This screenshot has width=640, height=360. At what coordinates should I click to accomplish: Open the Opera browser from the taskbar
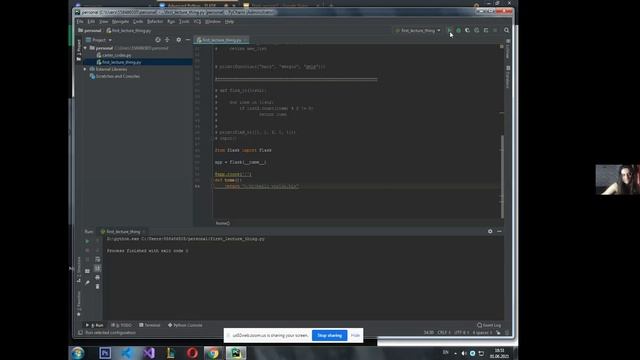click(x=192, y=353)
